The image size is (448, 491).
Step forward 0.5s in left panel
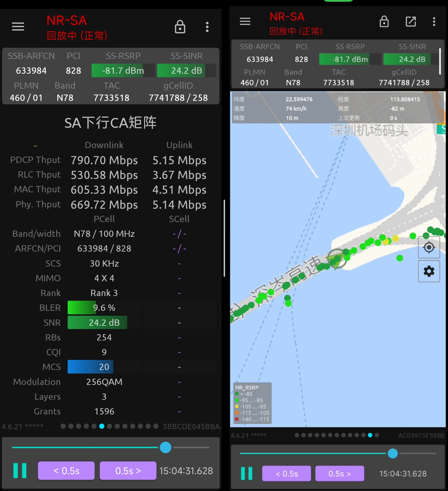click(x=128, y=471)
